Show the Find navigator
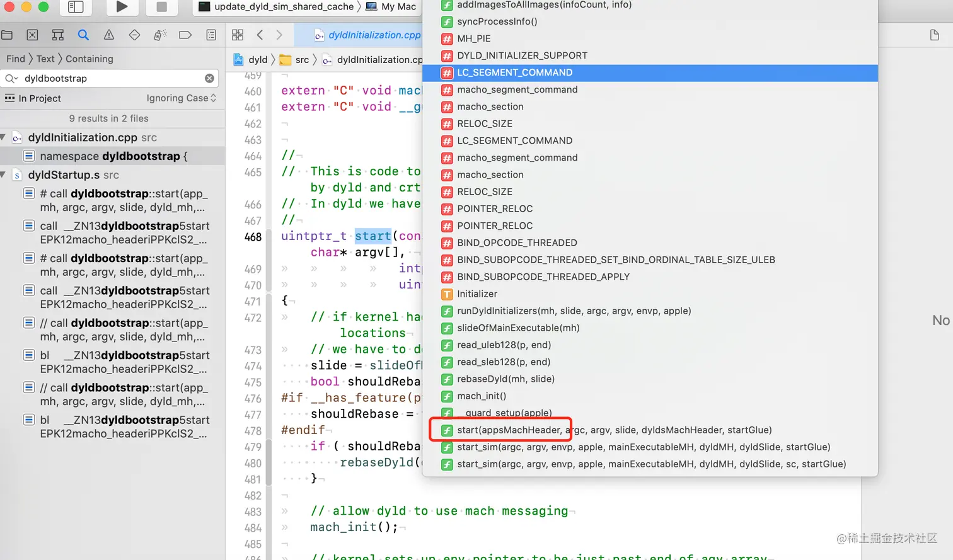The image size is (953, 560). [83, 35]
